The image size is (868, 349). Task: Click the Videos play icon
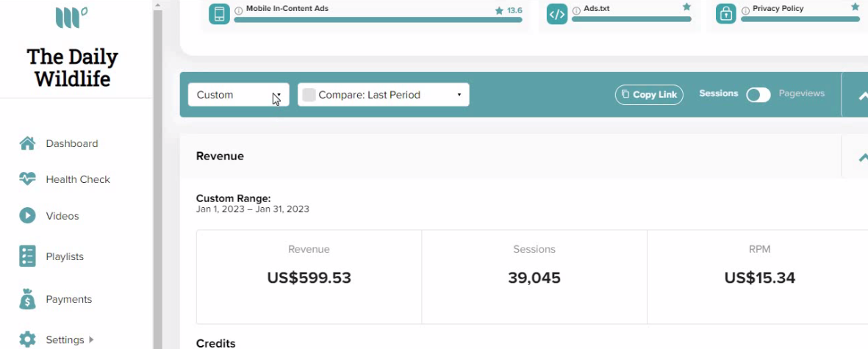point(27,216)
